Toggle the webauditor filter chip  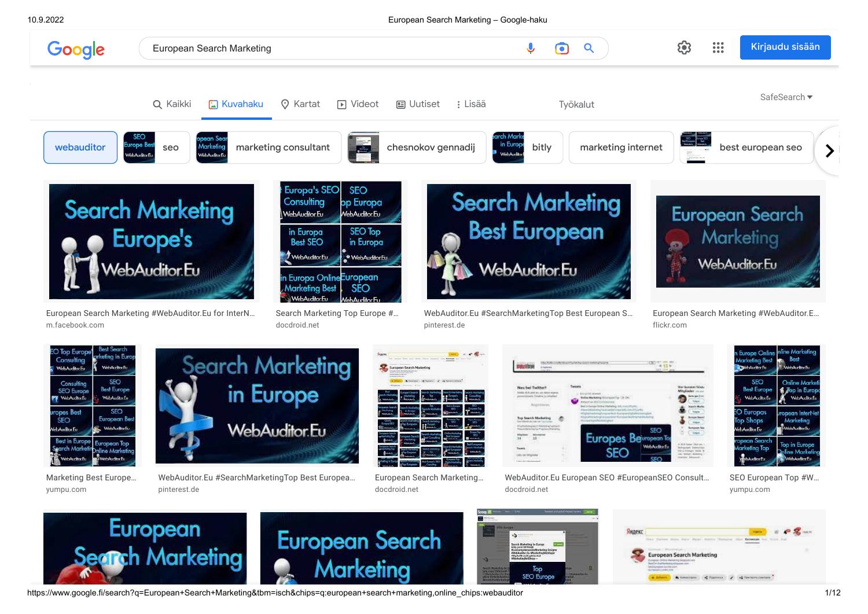[x=80, y=147]
